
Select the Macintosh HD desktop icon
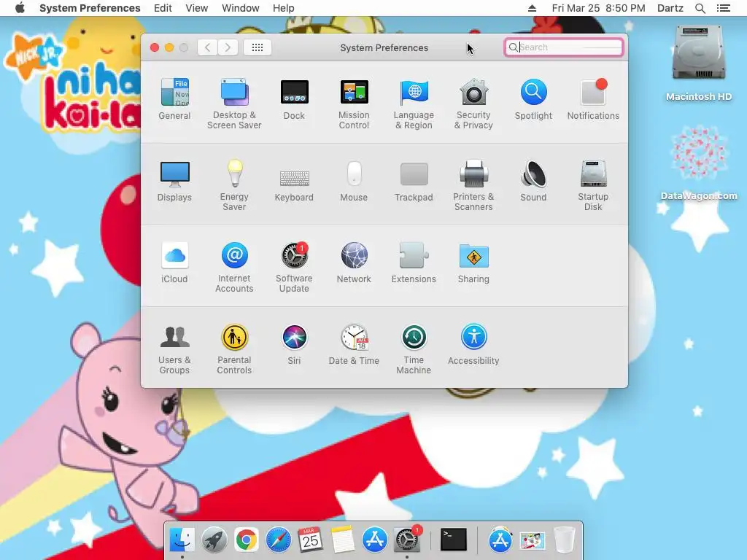pos(698,63)
